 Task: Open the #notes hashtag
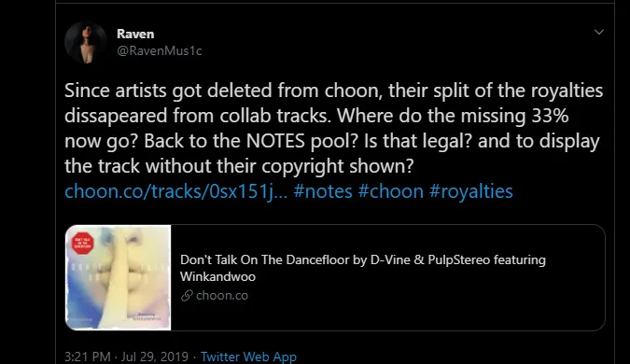coord(323,191)
